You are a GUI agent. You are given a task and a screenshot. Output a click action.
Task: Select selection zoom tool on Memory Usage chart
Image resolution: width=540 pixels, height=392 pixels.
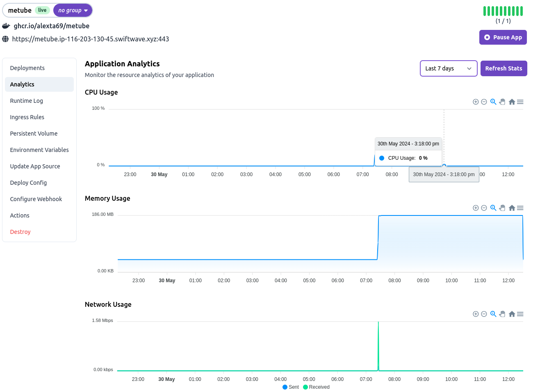click(493, 208)
